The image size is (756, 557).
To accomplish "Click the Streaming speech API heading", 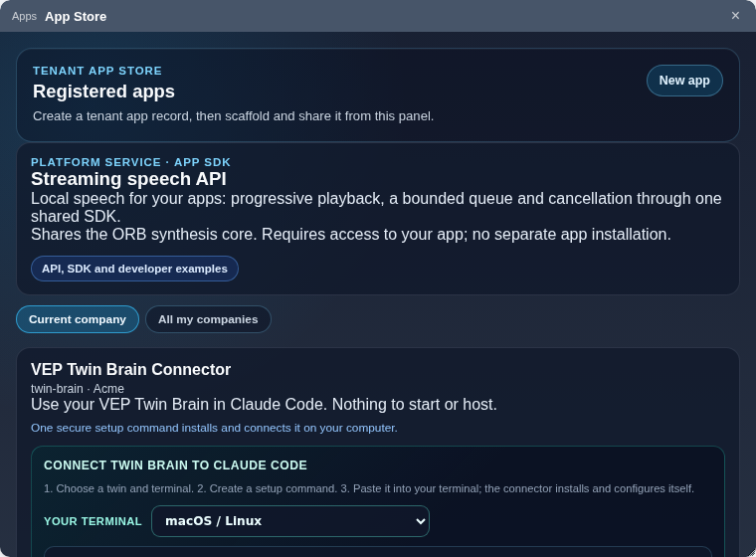I will pyautogui.click(x=128, y=179).
